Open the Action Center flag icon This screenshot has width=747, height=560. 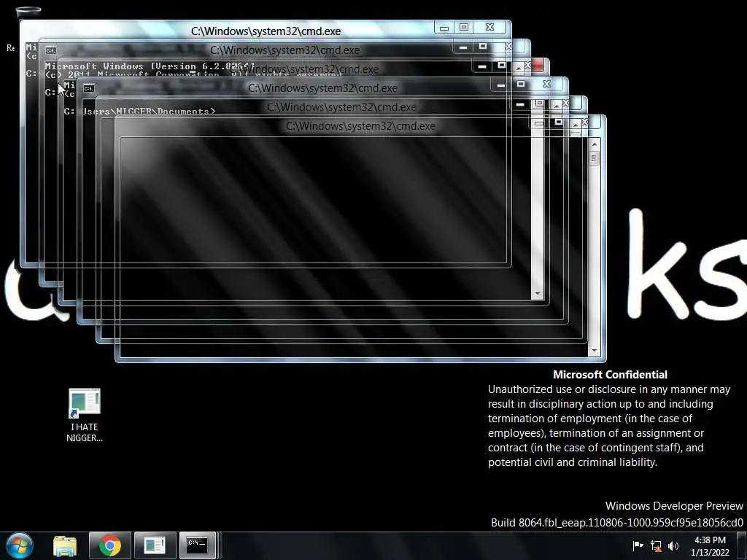point(638,545)
